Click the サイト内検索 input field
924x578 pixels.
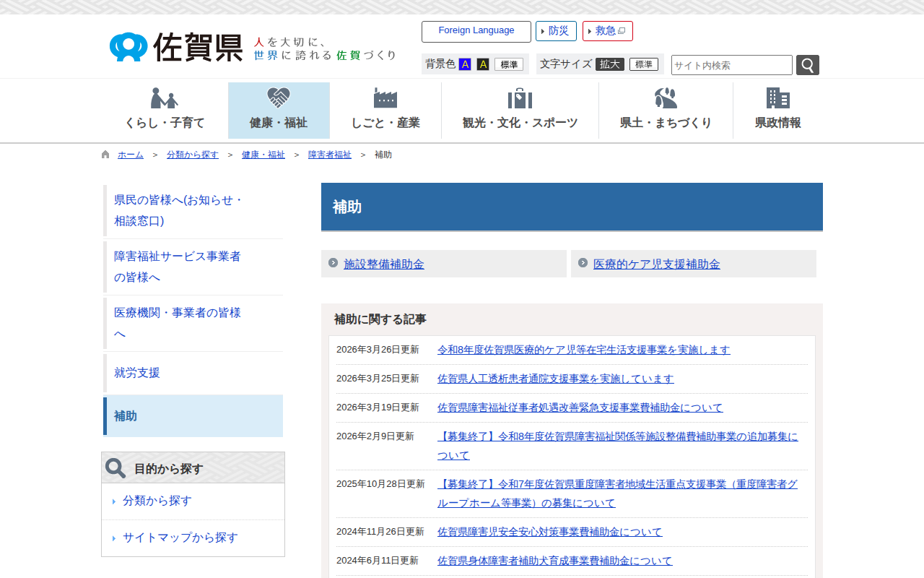(732, 65)
